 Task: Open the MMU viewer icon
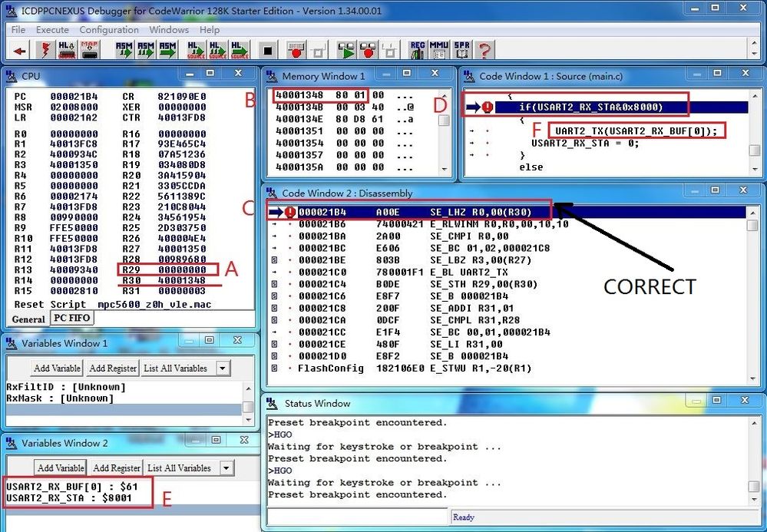coord(438,51)
